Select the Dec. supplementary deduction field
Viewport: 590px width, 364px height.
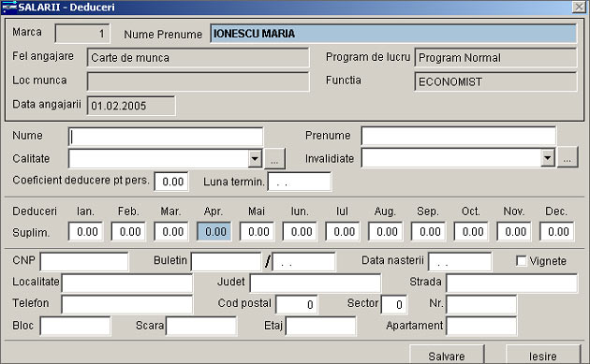557,231
